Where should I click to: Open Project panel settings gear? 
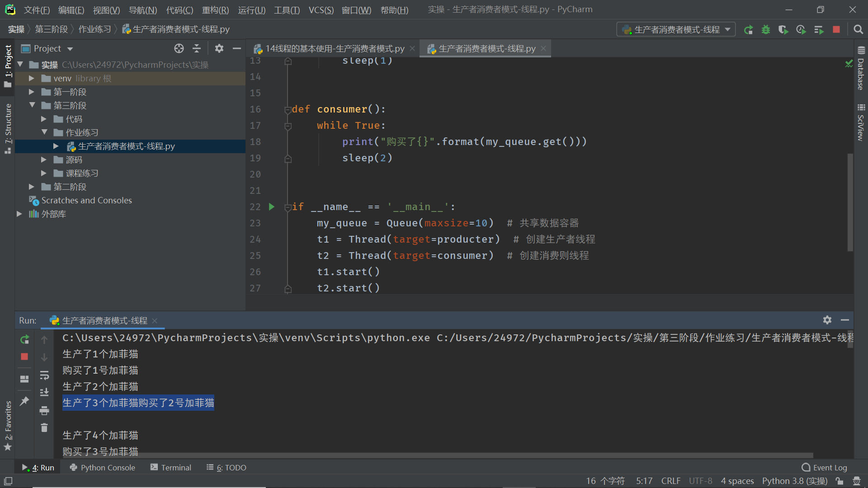click(219, 48)
